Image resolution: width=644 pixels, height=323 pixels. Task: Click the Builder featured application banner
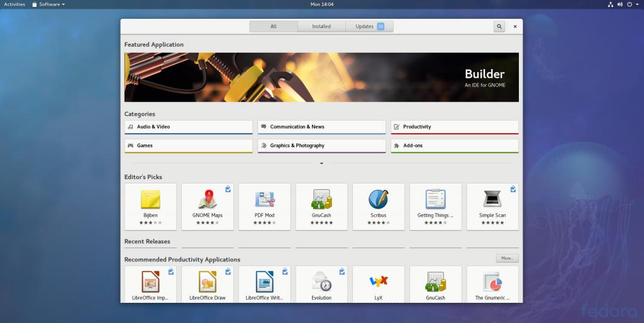pos(321,77)
